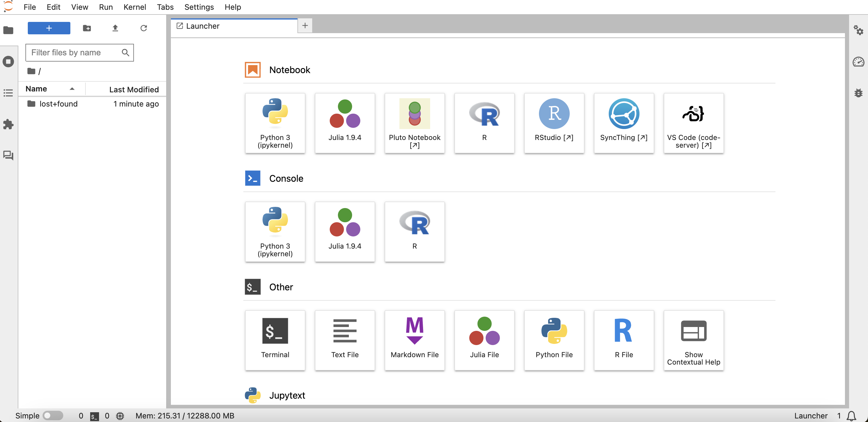This screenshot has height=422, width=868.
Task: Open a Python 3 (ipykernel) notebook
Action: tap(275, 123)
